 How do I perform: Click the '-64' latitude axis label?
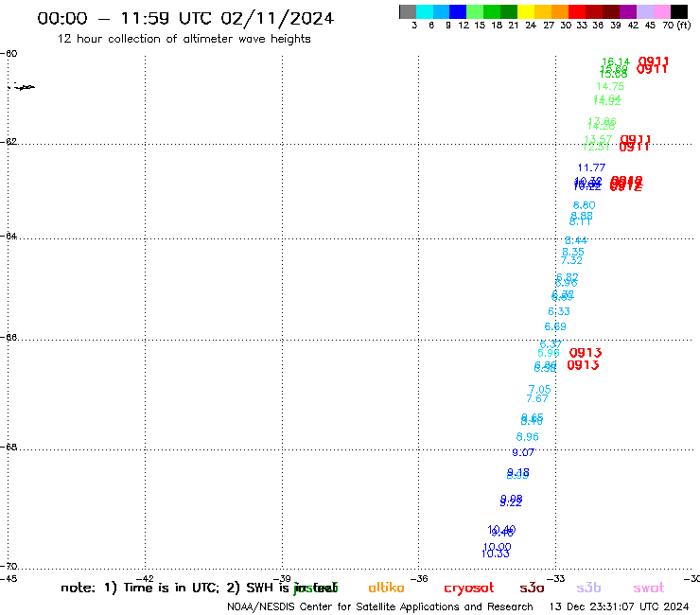tap(9, 236)
